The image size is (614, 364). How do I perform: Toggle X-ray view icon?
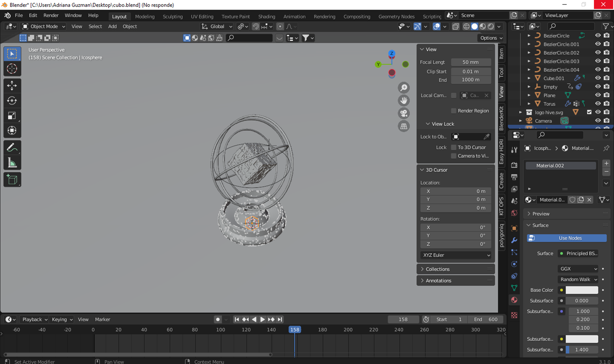tap(455, 26)
